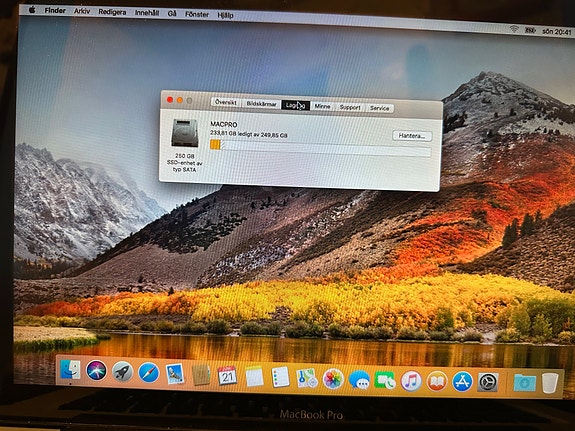
Task: Launch Messages from the Dock
Action: (x=359, y=380)
